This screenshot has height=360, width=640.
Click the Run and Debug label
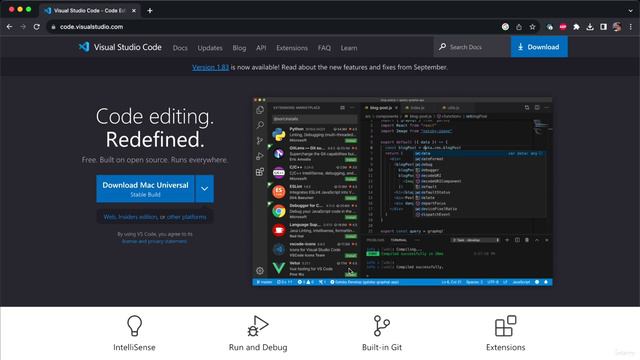click(x=258, y=347)
